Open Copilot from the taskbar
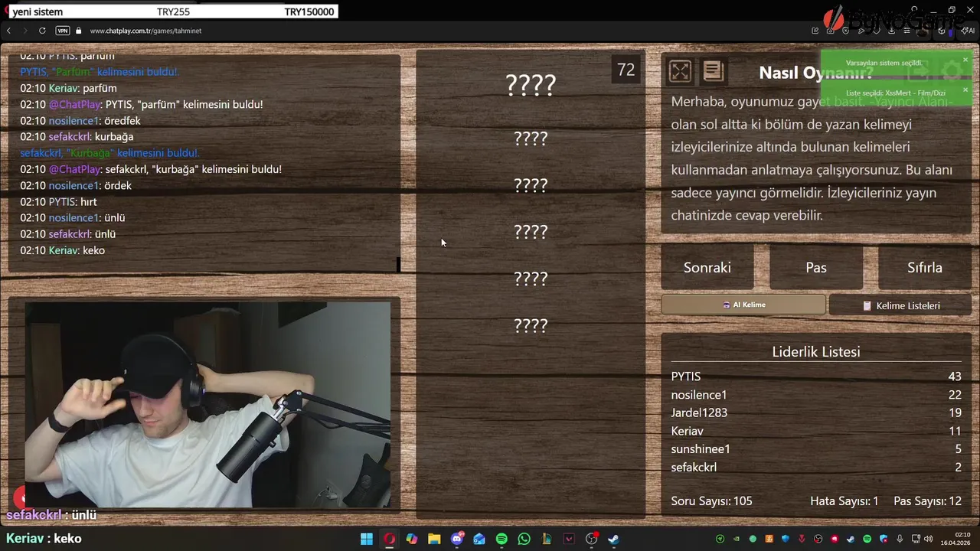 412,539
